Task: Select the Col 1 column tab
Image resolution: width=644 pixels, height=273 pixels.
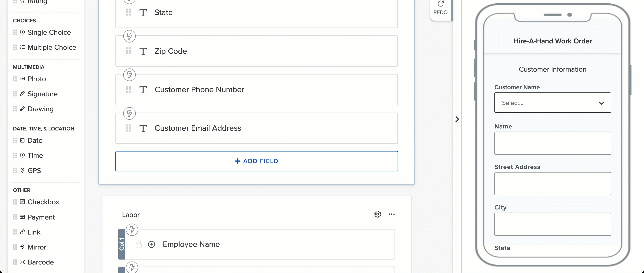Action: click(122, 244)
